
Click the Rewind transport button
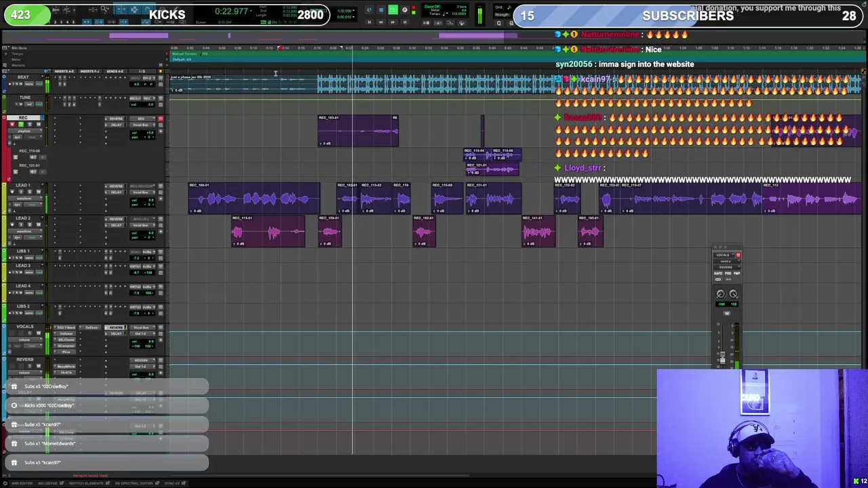[x=380, y=22]
